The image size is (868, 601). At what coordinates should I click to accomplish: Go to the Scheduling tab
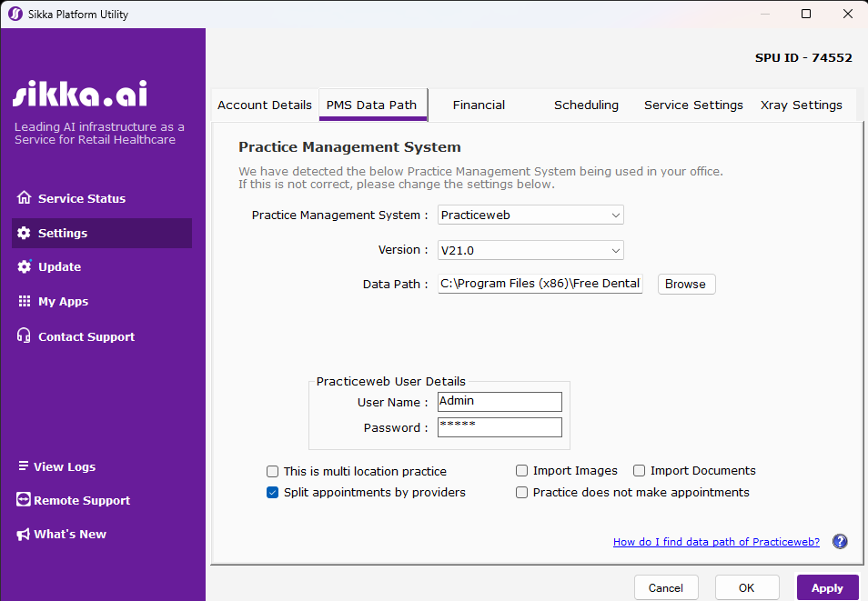pos(586,105)
